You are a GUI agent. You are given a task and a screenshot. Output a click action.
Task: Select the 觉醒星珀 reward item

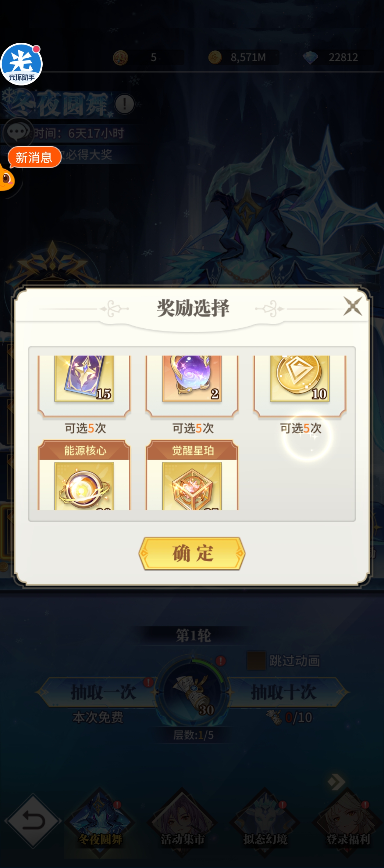click(192, 475)
